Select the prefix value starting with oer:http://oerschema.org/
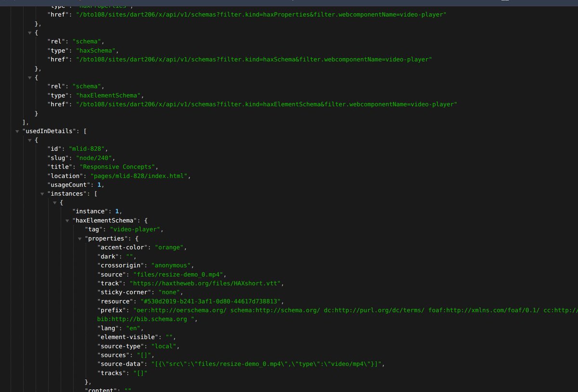The height and width of the screenshot is (392, 578). point(355,310)
